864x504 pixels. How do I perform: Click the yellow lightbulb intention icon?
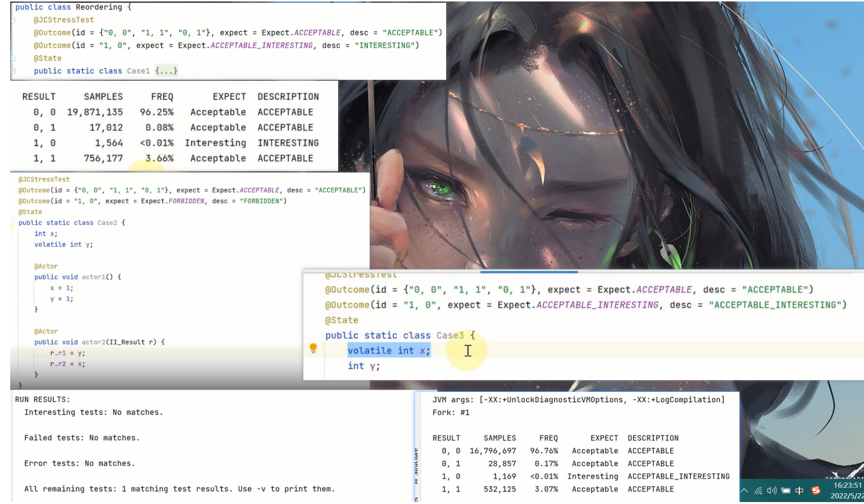pyautogui.click(x=313, y=348)
